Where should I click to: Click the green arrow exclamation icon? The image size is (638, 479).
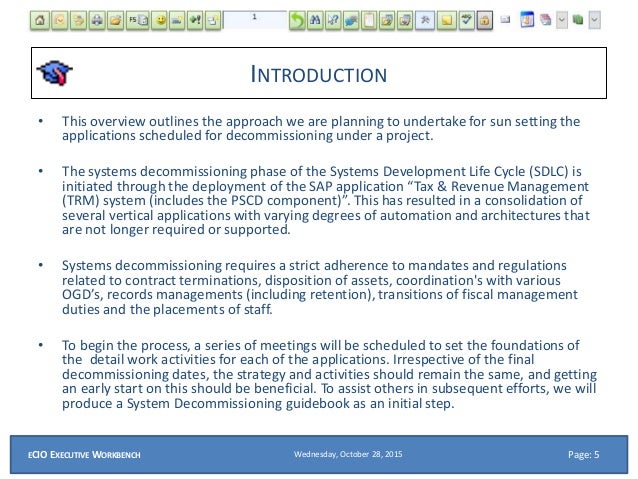195,20
